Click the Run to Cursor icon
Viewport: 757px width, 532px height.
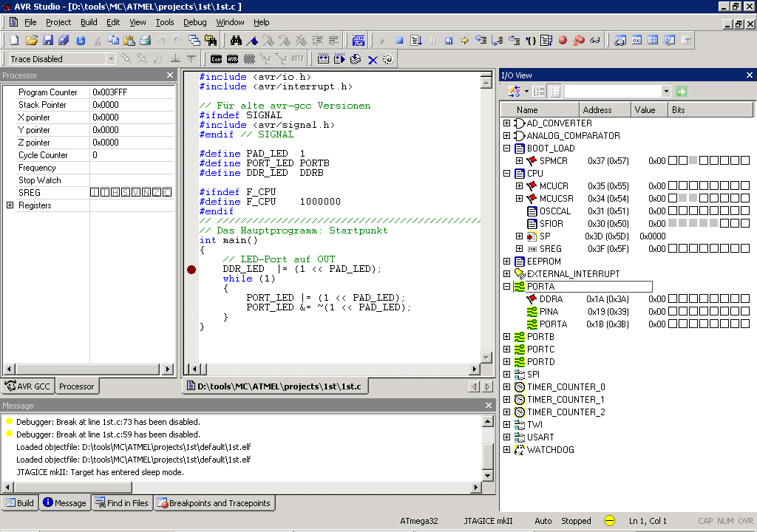coord(530,41)
